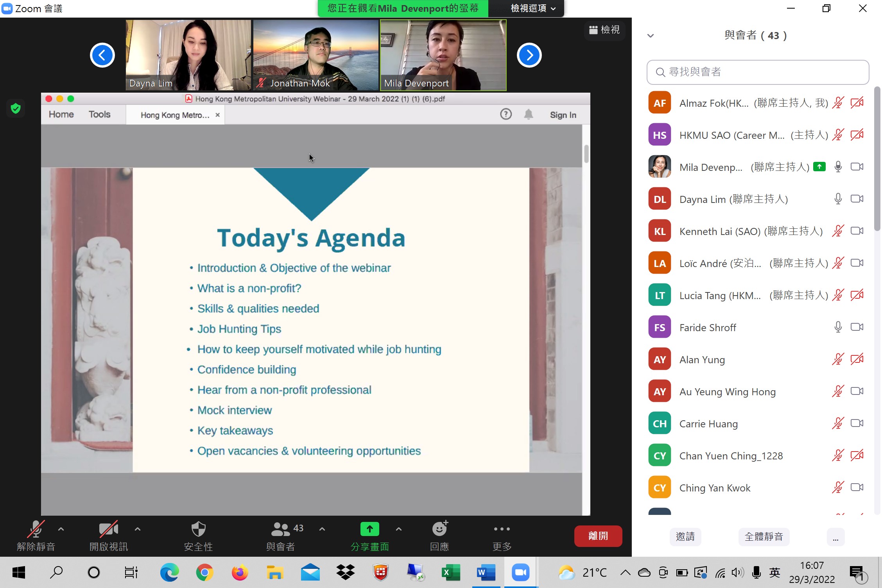
Task: Show previous video thumbnails with left arrow
Action: click(x=102, y=55)
